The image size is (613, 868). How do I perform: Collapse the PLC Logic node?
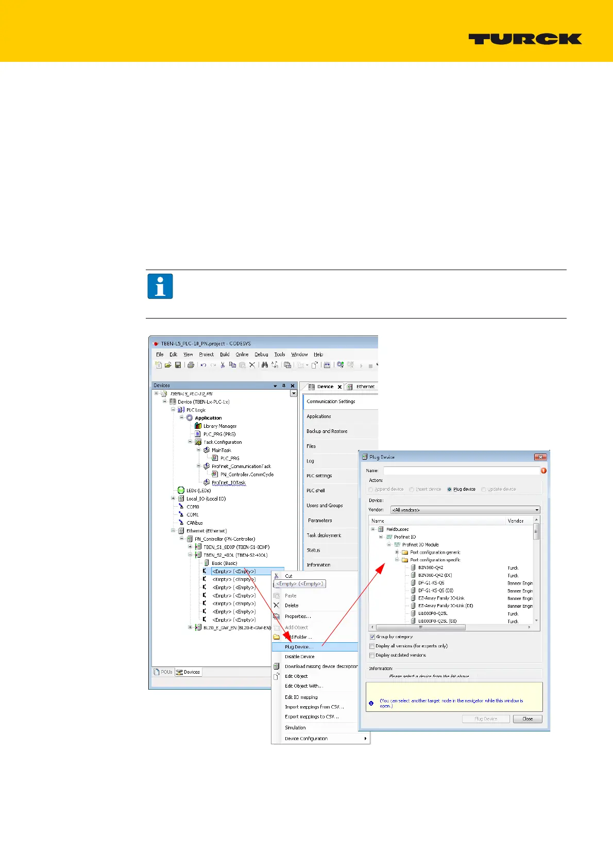tap(173, 410)
